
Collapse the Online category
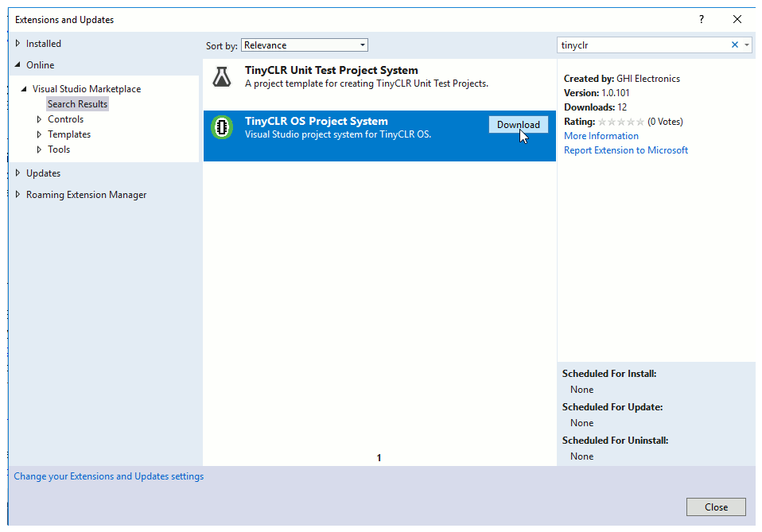click(18, 64)
